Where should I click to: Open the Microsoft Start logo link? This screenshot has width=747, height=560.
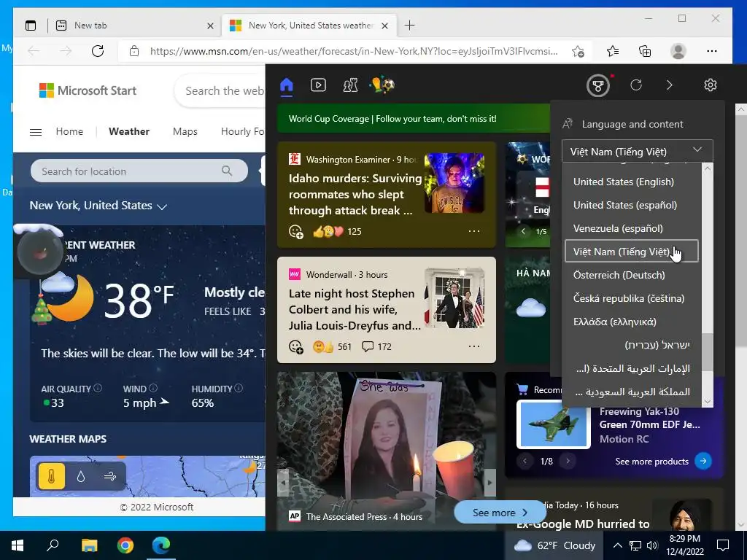(88, 90)
